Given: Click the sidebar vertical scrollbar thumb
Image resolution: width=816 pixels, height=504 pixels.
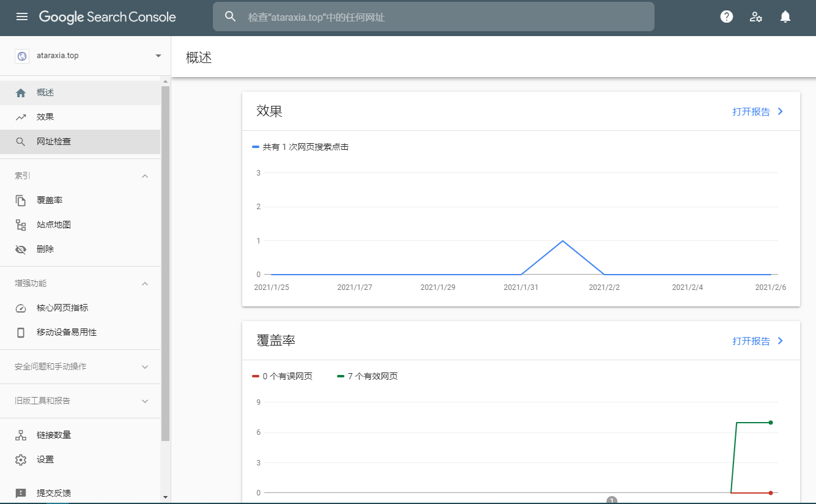Looking at the screenshot, I should [165, 263].
